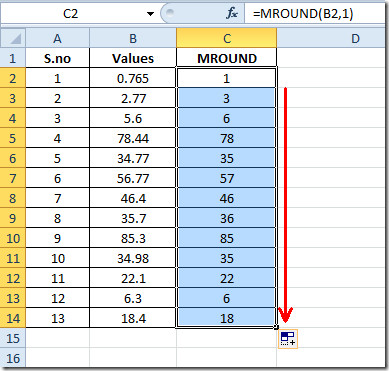Image resolution: width=389 pixels, height=371 pixels.
Task: Click MROUND result cell showing 1
Action: pyautogui.click(x=226, y=78)
